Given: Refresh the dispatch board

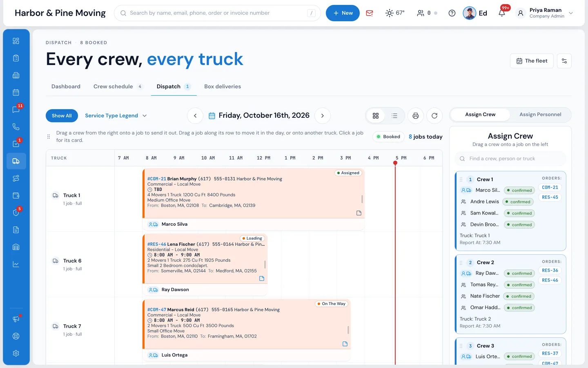Looking at the screenshot, I should coord(434,116).
